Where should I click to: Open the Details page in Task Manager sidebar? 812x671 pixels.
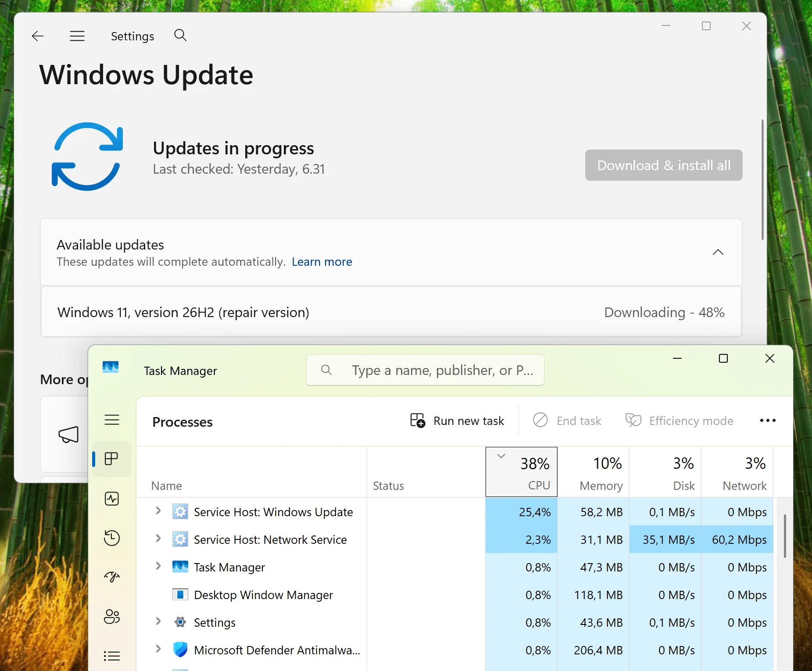point(112,656)
